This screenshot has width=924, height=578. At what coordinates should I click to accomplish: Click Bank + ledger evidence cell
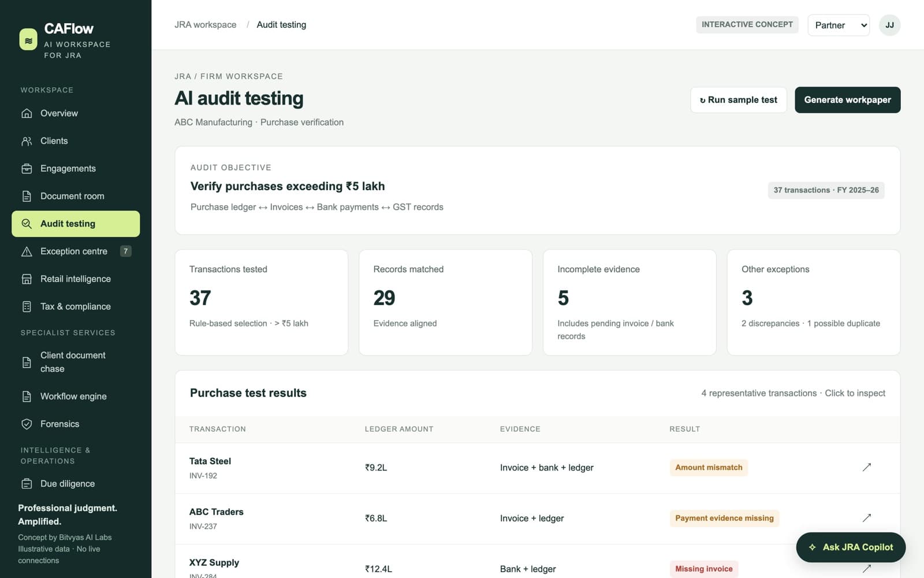[528, 569]
